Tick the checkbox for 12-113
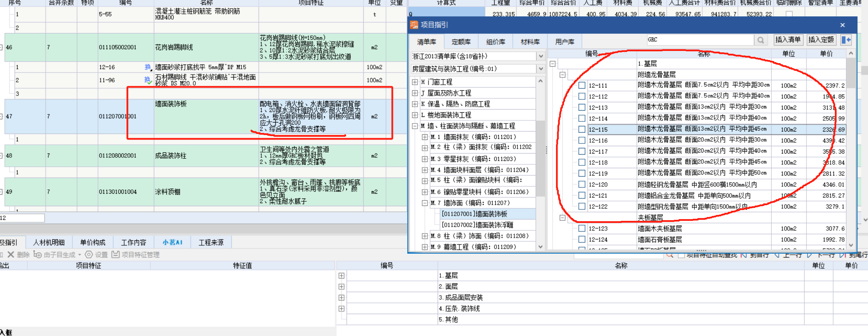 [x=582, y=107]
